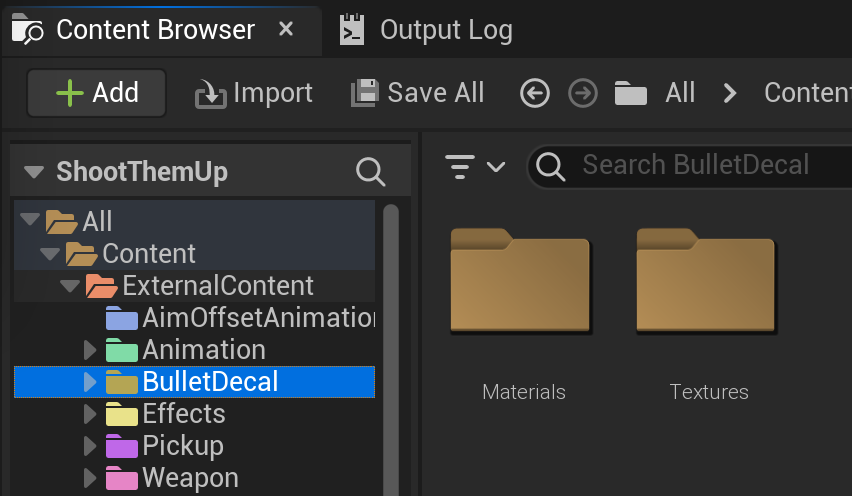Select the All breadcrumb path item

pos(680,93)
